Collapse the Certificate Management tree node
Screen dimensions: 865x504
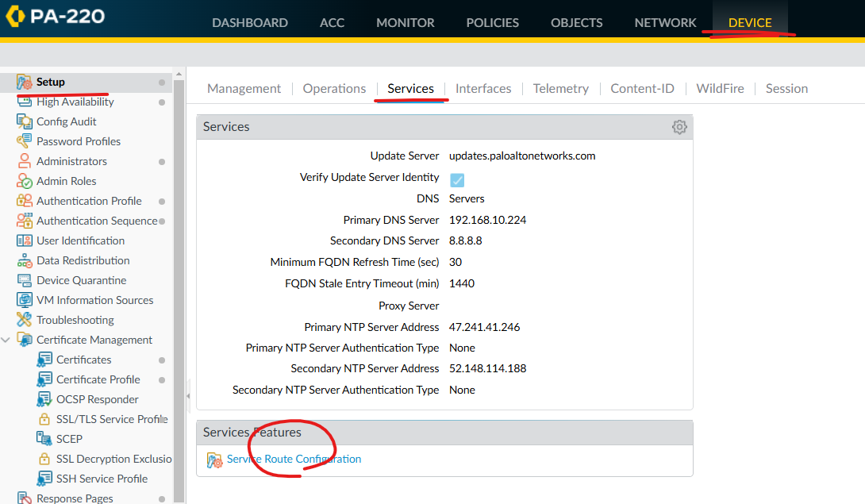click(x=6, y=340)
